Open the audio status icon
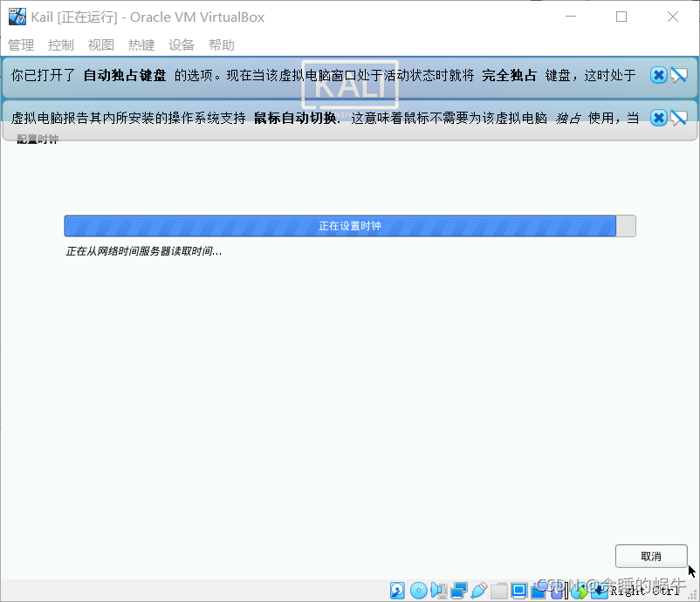700x602 pixels. pyautogui.click(x=439, y=591)
